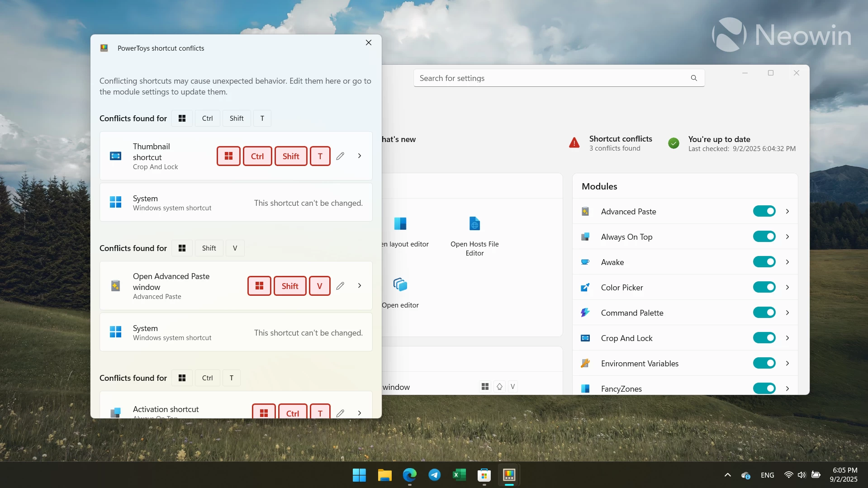Viewport: 868px width, 488px height.
Task: Disable the Environment Variables module
Action: point(764,363)
